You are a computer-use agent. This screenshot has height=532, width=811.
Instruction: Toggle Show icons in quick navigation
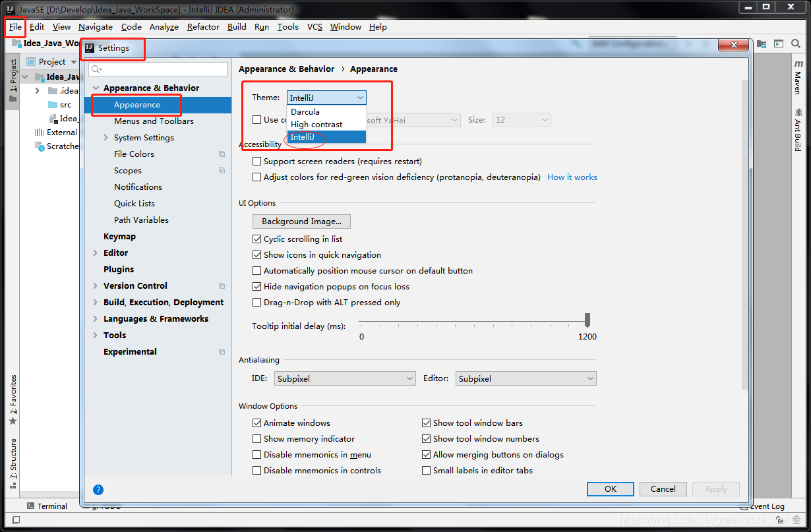pos(257,255)
